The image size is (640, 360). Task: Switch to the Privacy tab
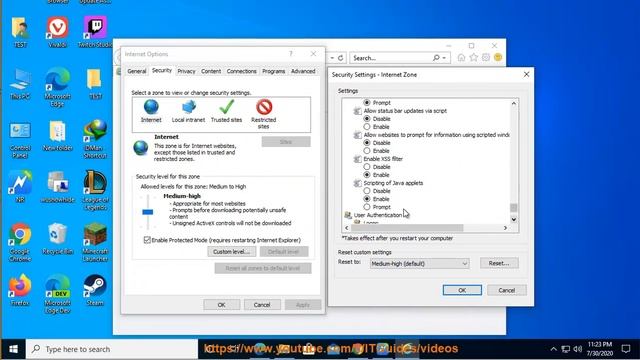[x=186, y=71]
